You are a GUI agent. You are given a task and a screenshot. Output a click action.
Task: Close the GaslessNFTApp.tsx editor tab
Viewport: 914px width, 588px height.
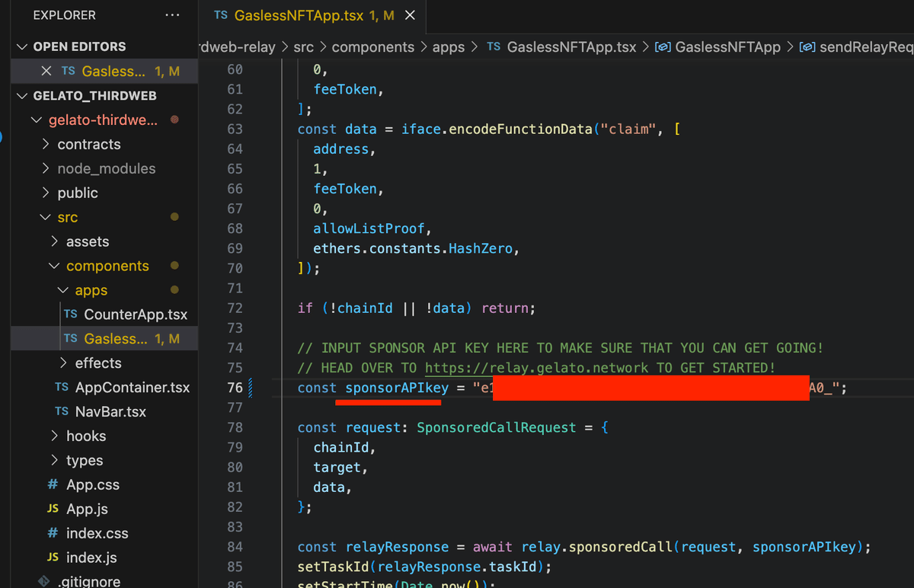click(x=410, y=15)
